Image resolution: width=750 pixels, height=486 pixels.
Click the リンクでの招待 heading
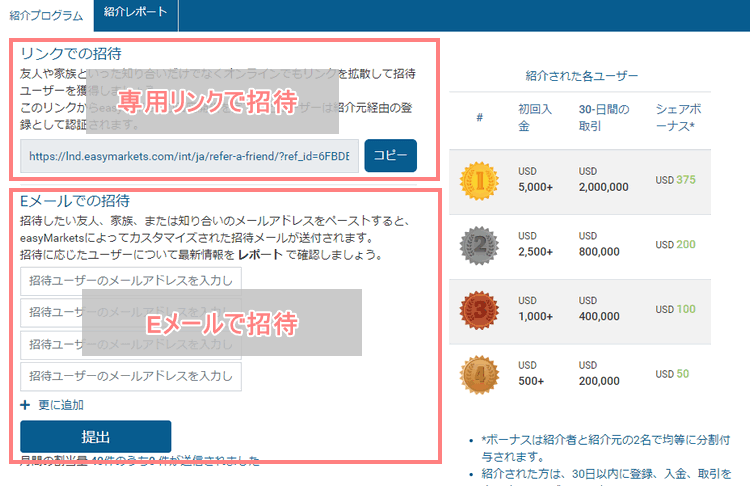pos(71,54)
